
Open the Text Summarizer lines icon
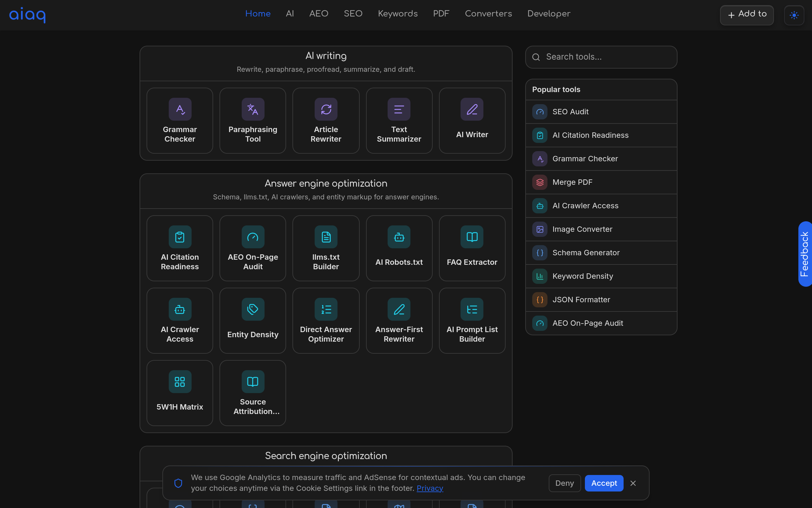[399, 109]
